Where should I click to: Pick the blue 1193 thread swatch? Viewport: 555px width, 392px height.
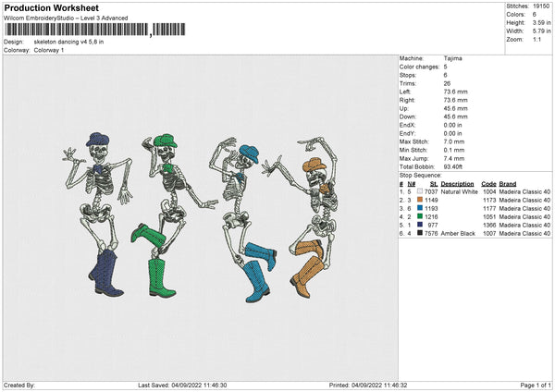[420, 208]
